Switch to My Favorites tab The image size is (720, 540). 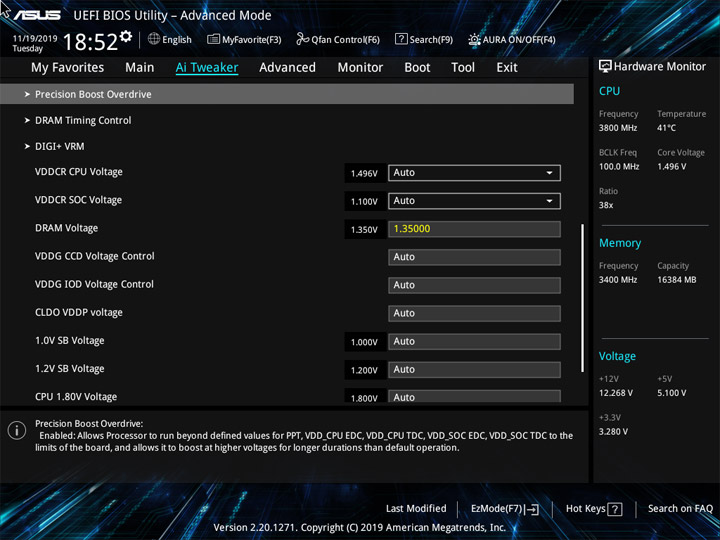[68, 68]
